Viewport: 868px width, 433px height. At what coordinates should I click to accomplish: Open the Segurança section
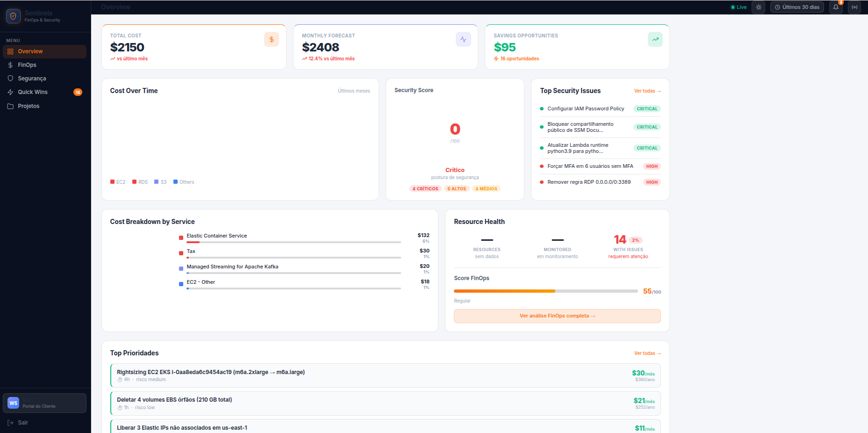(x=45, y=79)
